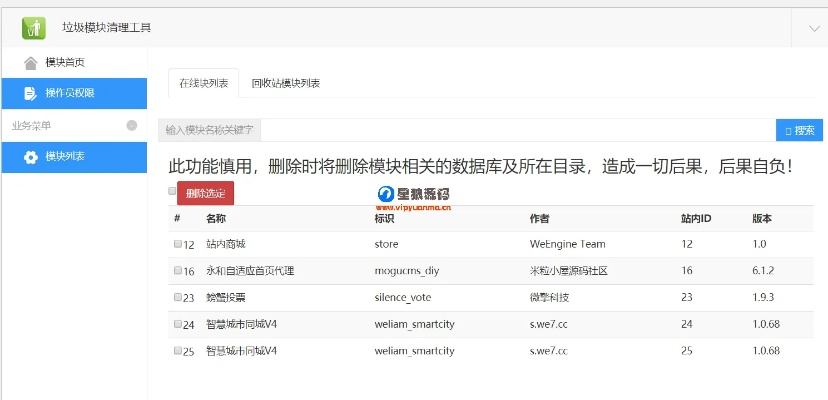Click the 版本 column header
The height and width of the screenshot is (400, 828).
click(762, 219)
